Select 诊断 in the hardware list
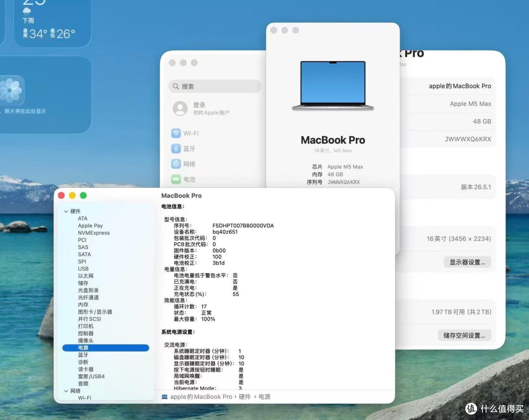The height and width of the screenshot is (420, 529). [x=83, y=362]
